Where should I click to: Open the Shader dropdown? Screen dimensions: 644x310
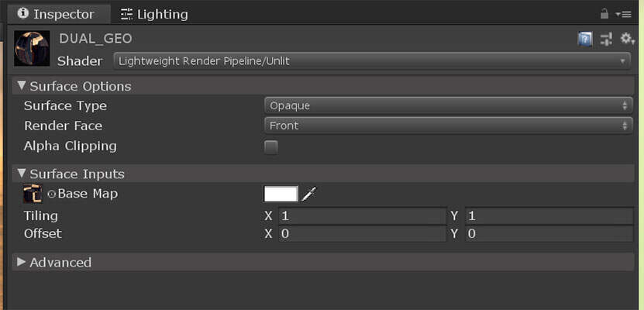click(372, 60)
